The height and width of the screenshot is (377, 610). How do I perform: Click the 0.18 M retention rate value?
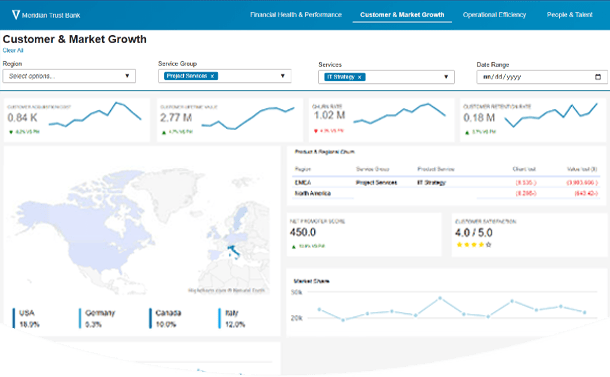coord(479,117)
